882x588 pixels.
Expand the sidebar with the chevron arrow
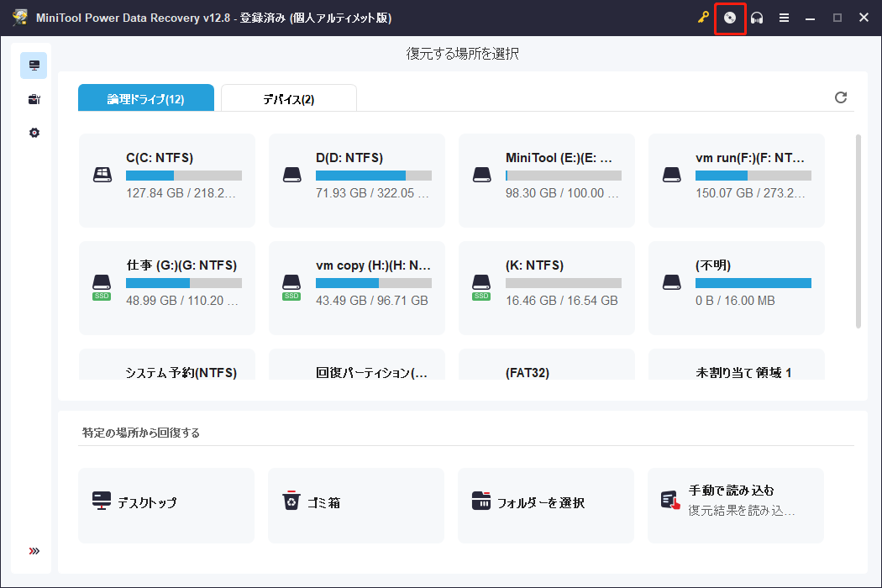[x=34, y=550]
